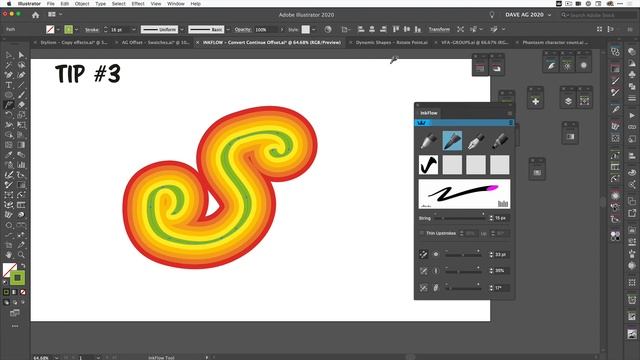Open the Apple menu
This screenshot has width=640, height=360.
9,3
